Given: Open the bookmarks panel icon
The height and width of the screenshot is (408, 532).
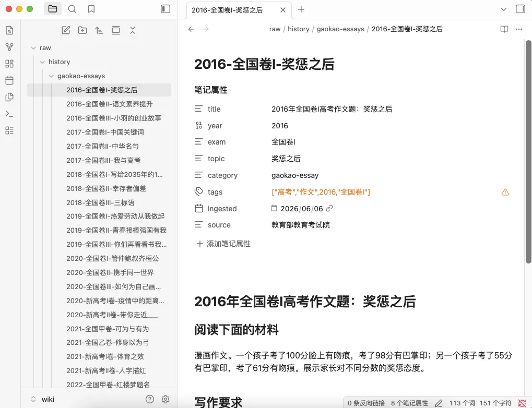Looking at the screenshot, I should click(x=91, y=9).
